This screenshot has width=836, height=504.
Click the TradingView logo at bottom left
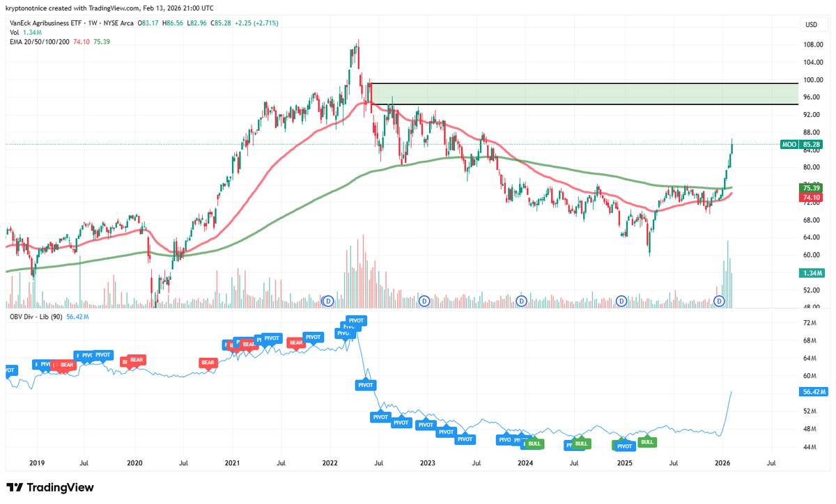[x=49, y=488]
